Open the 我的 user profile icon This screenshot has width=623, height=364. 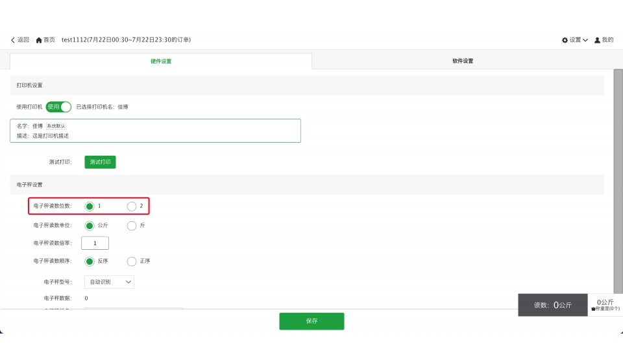(x=598, y=40)
